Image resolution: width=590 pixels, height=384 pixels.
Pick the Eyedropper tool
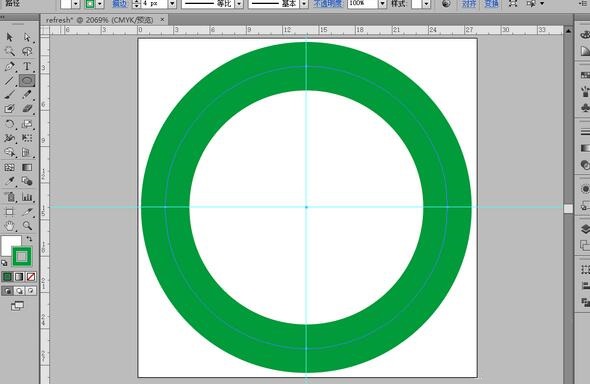pyautogui.click(x=9, y=182)
